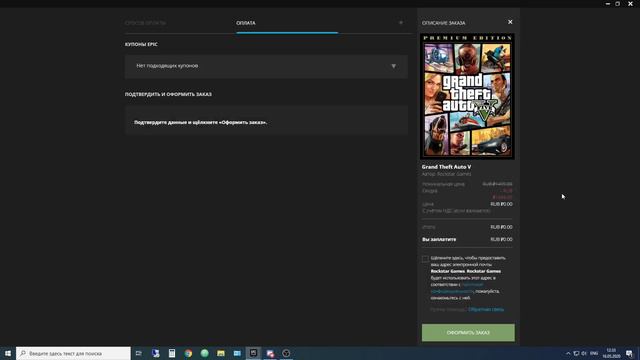
Task: Open the green round app icon in taskbar
Action: (204, 353)
